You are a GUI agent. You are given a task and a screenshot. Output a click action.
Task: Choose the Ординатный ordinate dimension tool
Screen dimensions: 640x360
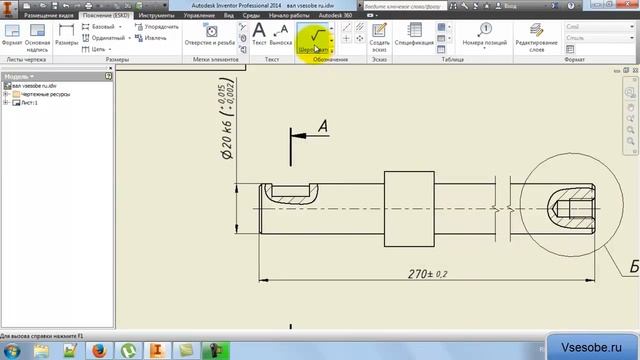point(104,38)
